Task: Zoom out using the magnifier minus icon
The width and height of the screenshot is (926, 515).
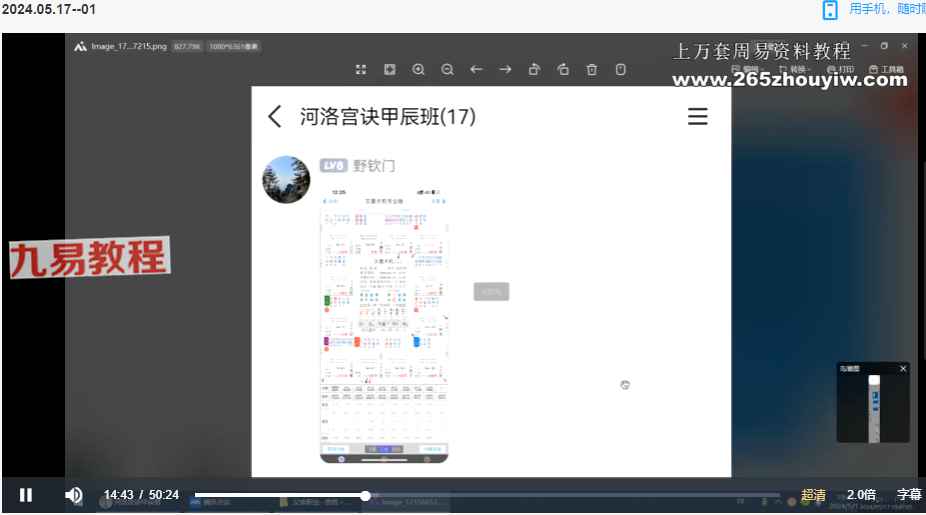Action: [448, 70]
